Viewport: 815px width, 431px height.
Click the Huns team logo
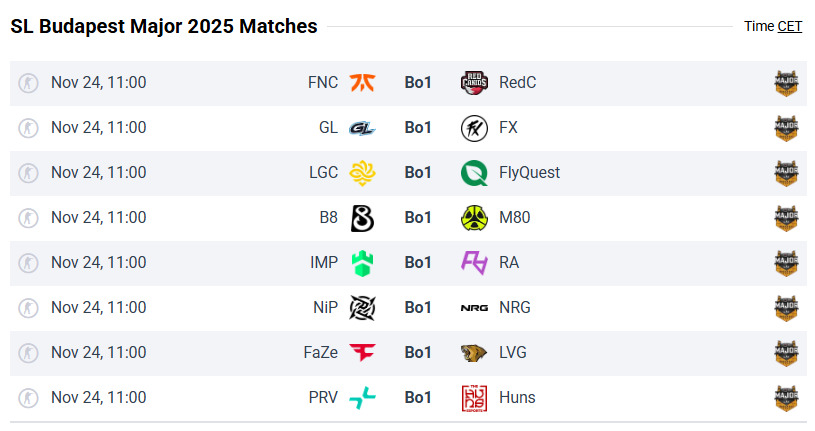coord(474,398)
